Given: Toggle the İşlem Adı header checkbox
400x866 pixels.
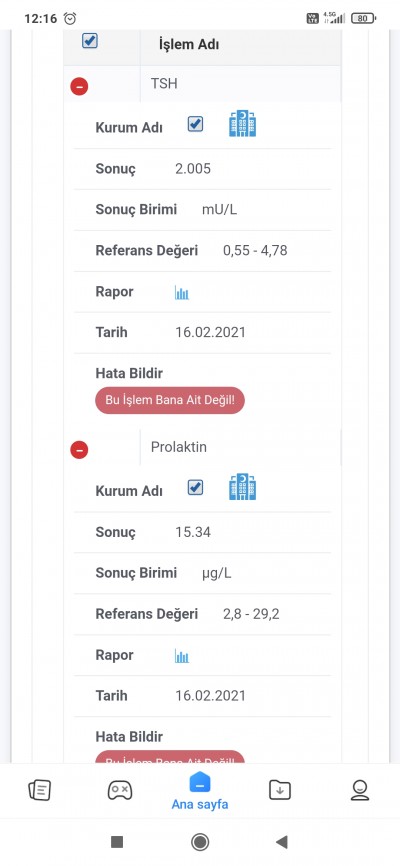Looking at the screenshot, I should (x=90, y=41).
